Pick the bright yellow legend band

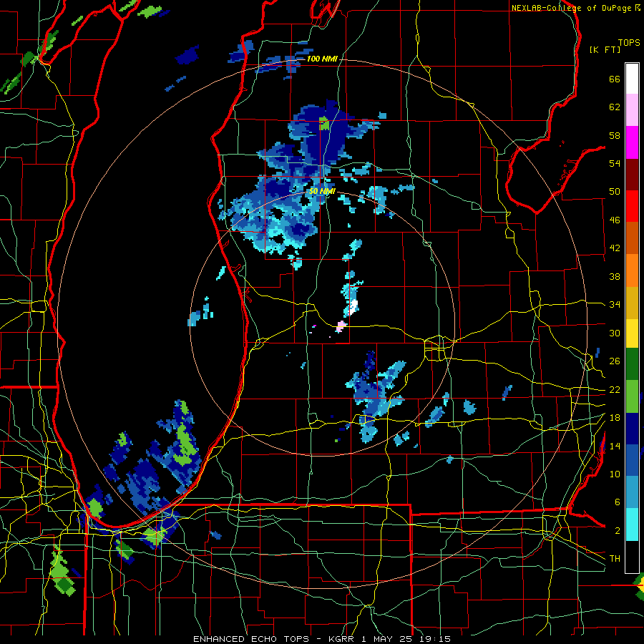click(x=632, y=333)
